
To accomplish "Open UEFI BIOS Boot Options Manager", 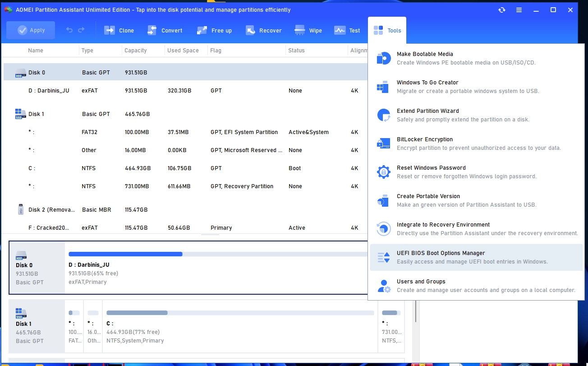I will click(x=476, y=257).
